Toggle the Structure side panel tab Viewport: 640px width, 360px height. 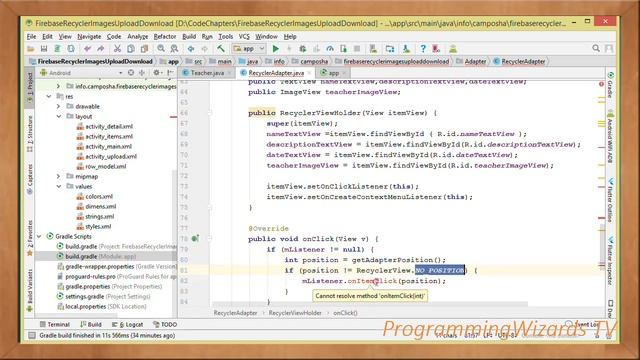click(x=30, y=134)
